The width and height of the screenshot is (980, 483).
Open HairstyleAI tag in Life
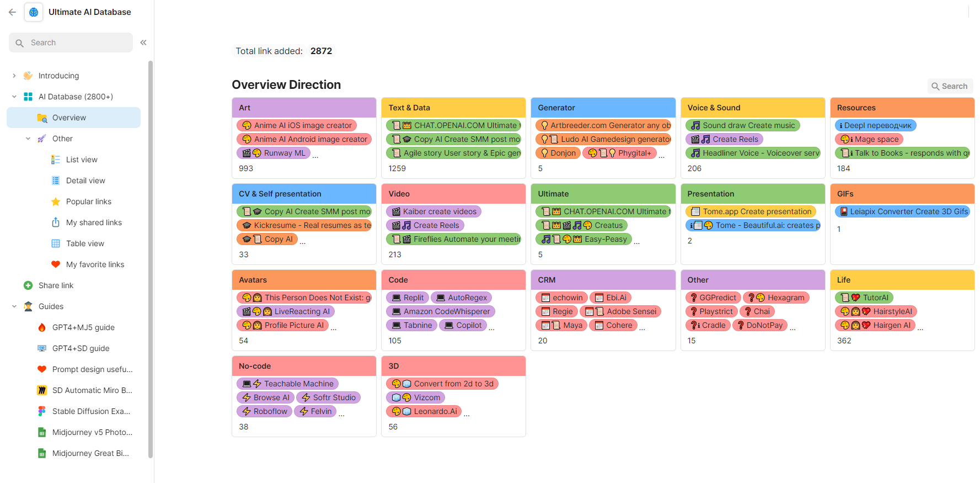click(876, 311)
